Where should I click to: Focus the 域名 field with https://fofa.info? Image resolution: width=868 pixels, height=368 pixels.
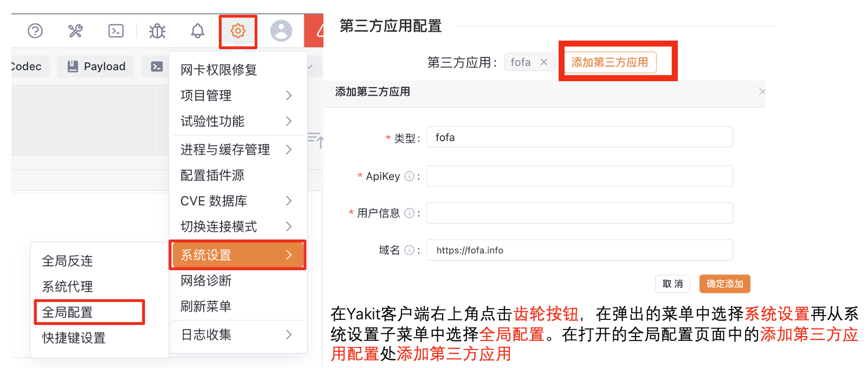point(580,250)
